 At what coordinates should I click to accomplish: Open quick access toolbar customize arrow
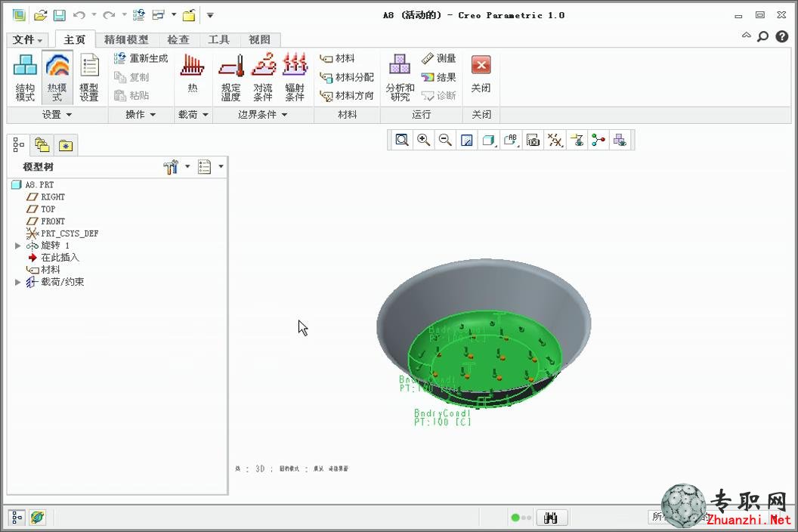click(x=209, y=15)
